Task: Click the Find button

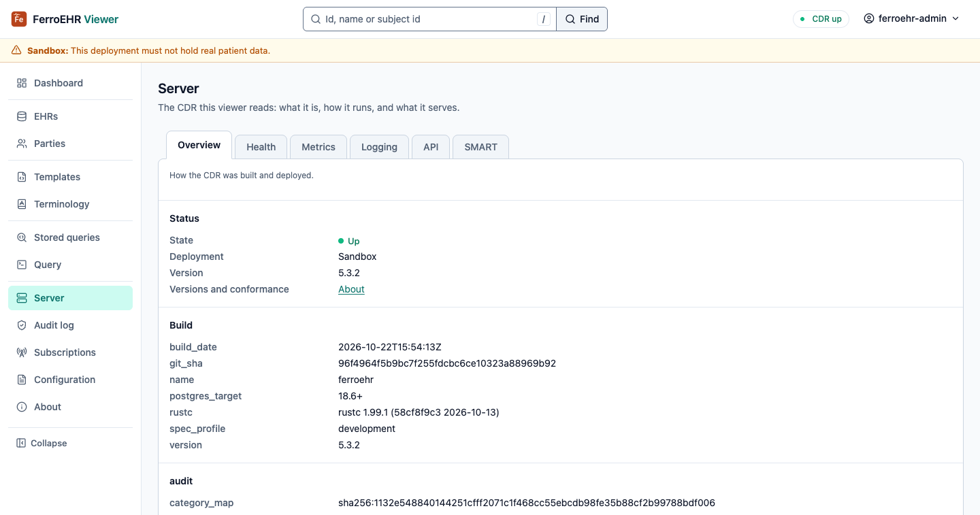Action: 582,19
